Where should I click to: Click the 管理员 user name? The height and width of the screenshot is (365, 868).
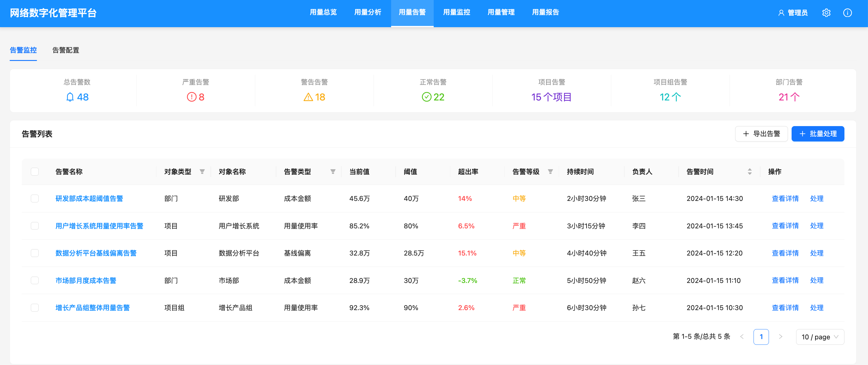tap(798, 13)
